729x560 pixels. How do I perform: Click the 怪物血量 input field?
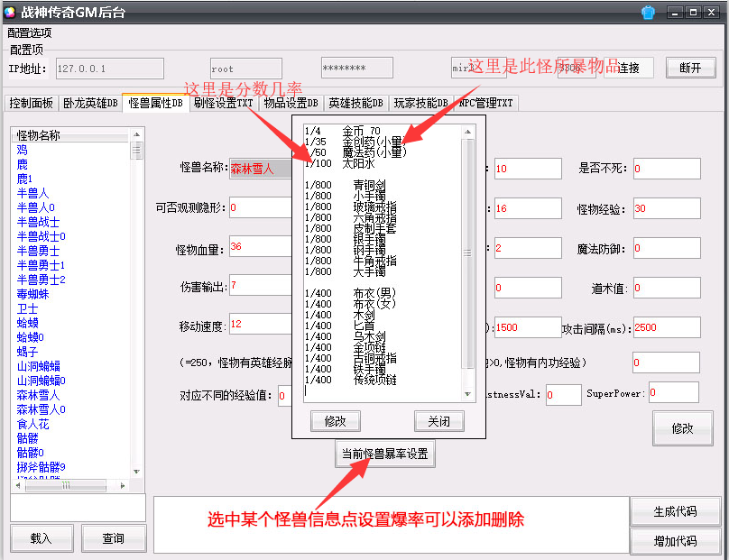[258, 246]
